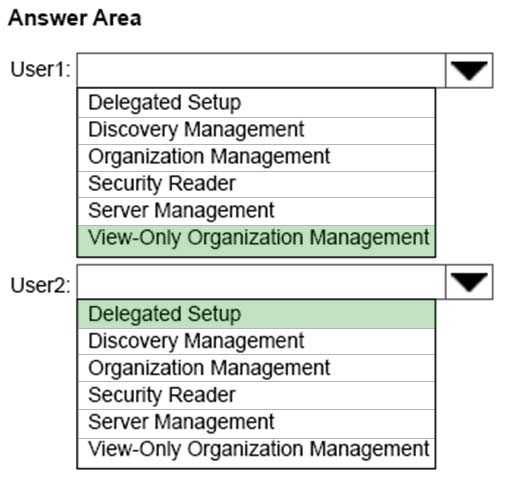Choose View-Only Organization Management for User2

click(256, 453)
